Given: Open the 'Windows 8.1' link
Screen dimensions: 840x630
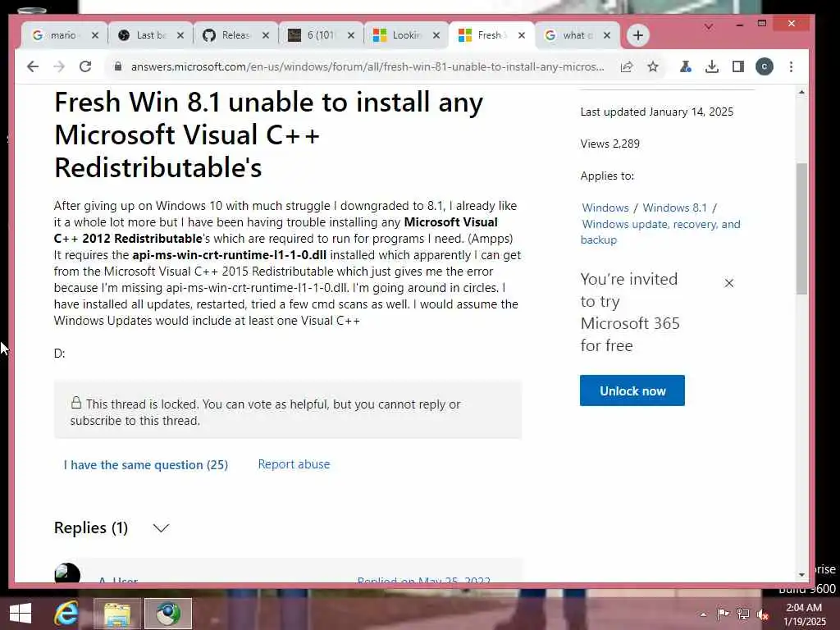Looking at the screenshot, I should click(674, 208).
